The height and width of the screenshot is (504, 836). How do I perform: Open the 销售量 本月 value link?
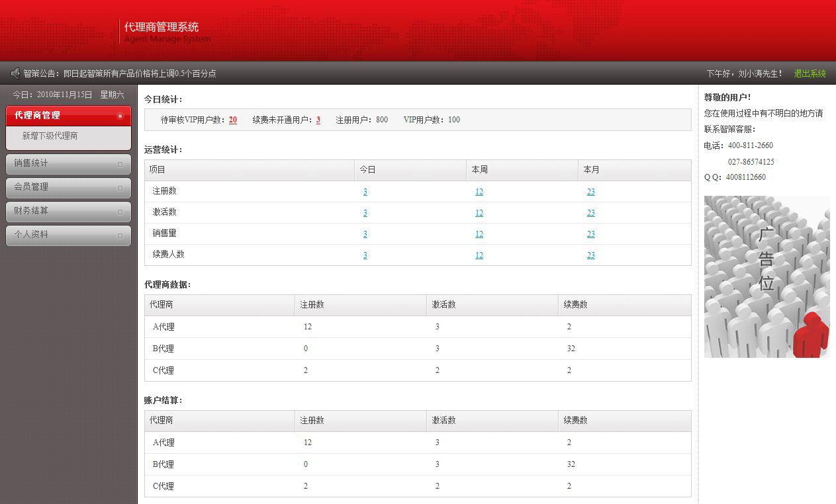click(591, 234)
